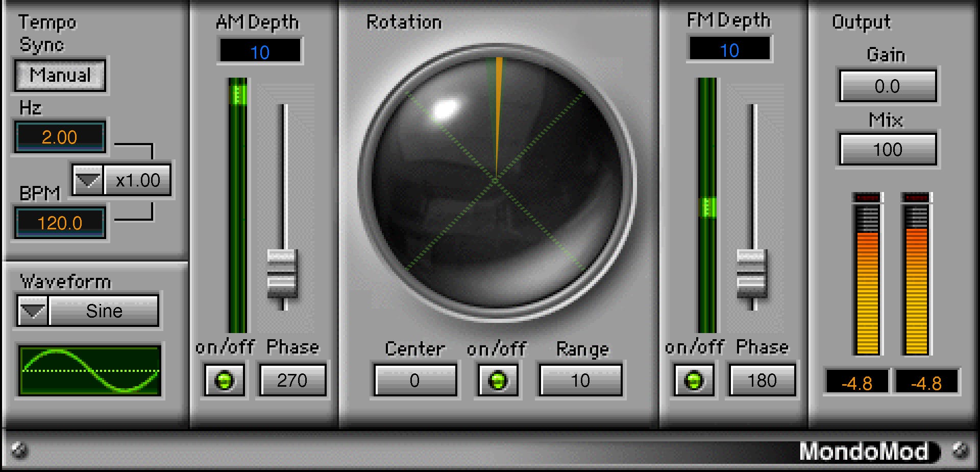The image size is (980, 472).
Task: Switch Tempo Sync to Manual mode
Action: [60, 76]
